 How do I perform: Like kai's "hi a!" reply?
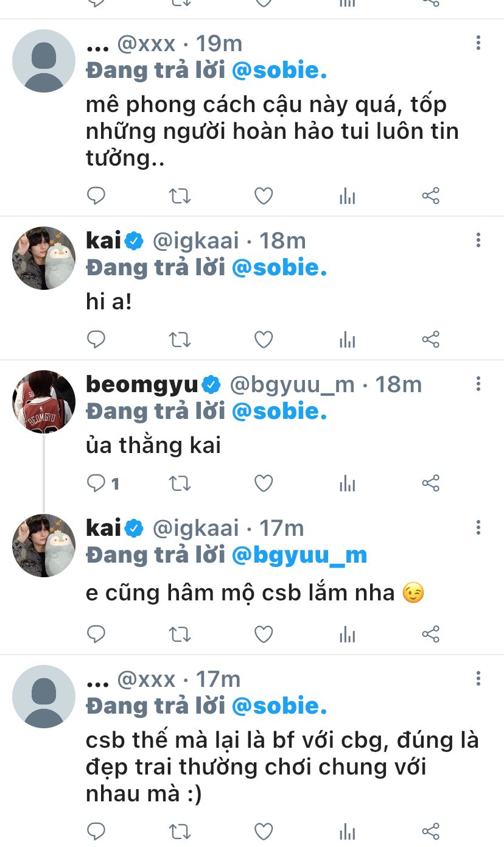pyautogui.click(x=263, y=340)
